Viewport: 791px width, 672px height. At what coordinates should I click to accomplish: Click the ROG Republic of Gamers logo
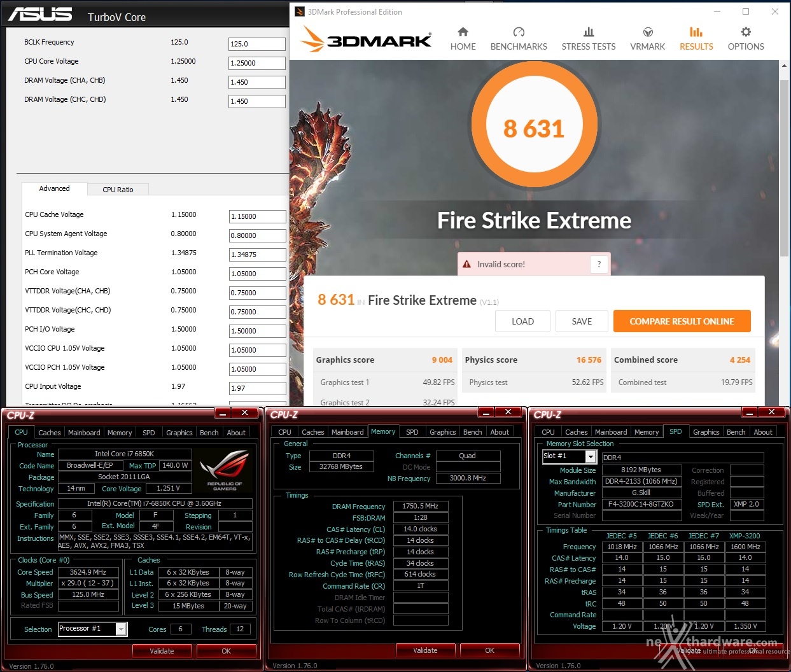tap(225, 470)
